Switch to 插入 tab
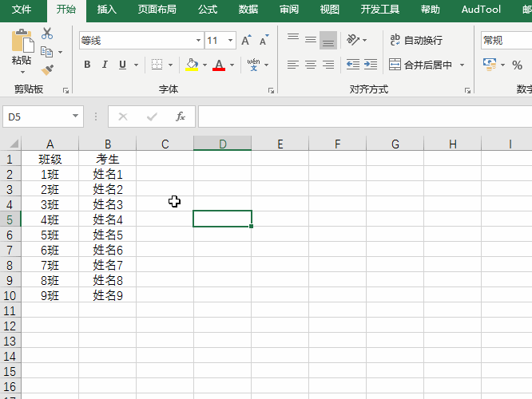This screenshot has height=399, width=532. [x=106, y=10]
